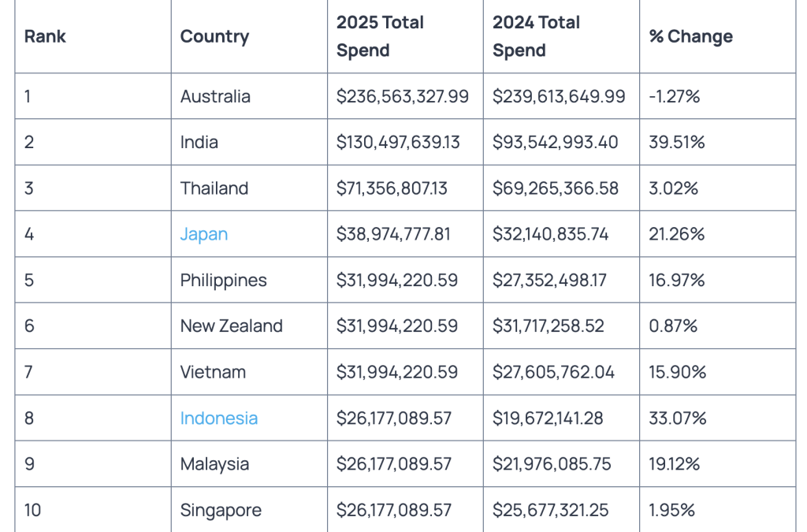Viewport: 807px width, 532px height.
Task: Select Australia's -1.27% change cell
Action: pos(675,96)
